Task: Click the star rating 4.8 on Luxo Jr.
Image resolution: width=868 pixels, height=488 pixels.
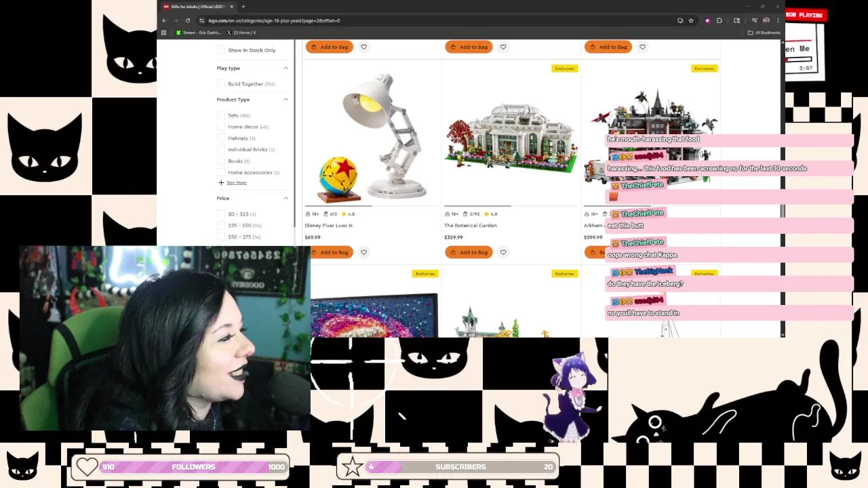Action: click(x=348, y=214)
